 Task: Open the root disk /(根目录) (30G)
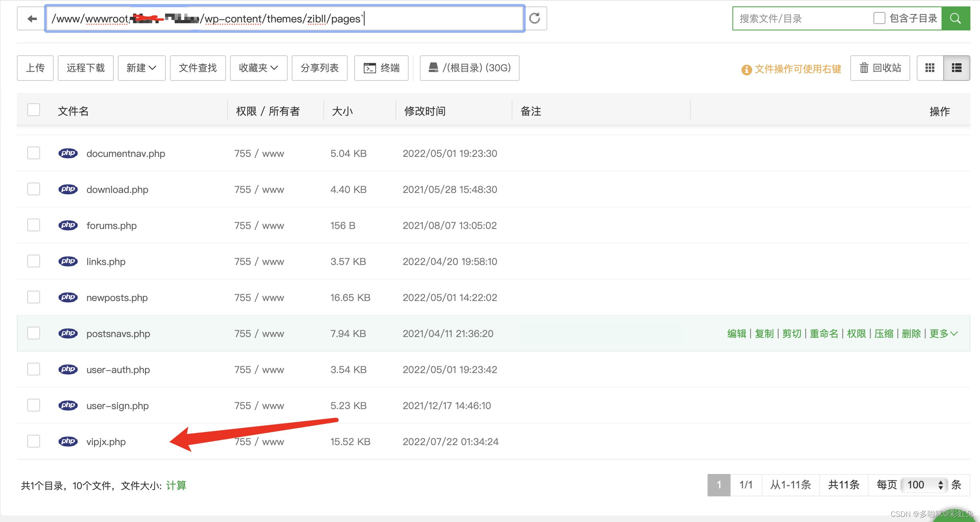469,68
